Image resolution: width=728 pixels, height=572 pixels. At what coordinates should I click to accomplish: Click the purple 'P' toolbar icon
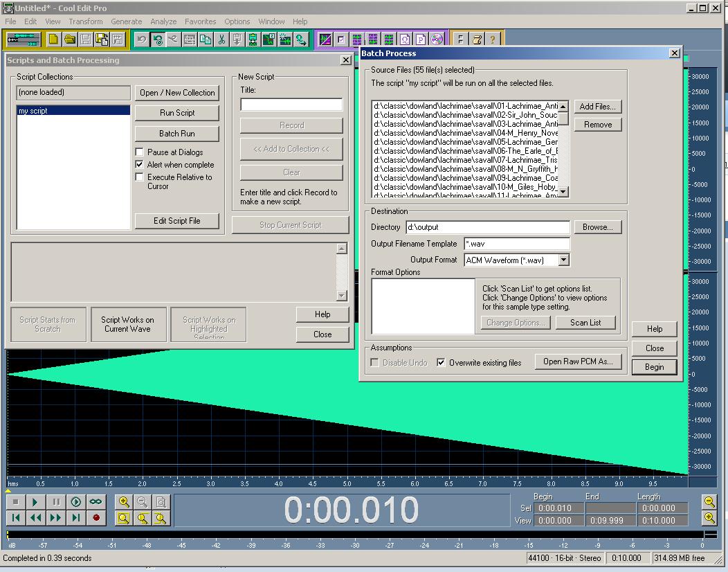click(421, 39)
